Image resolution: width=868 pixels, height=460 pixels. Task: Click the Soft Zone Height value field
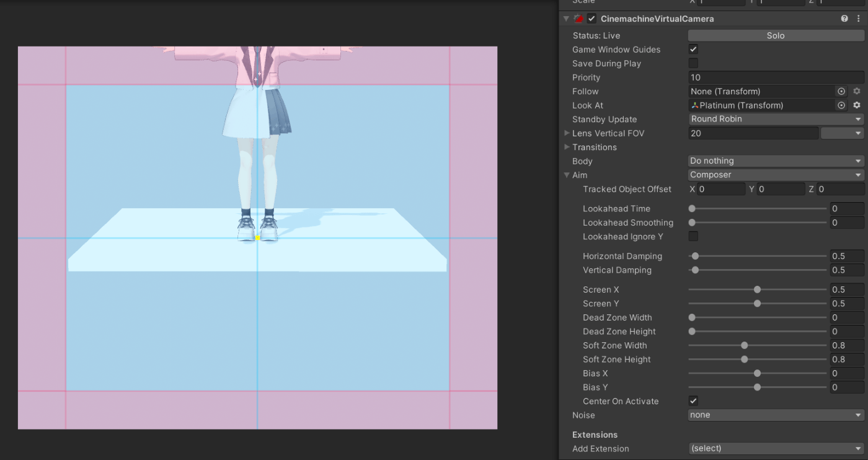[847, 359]
